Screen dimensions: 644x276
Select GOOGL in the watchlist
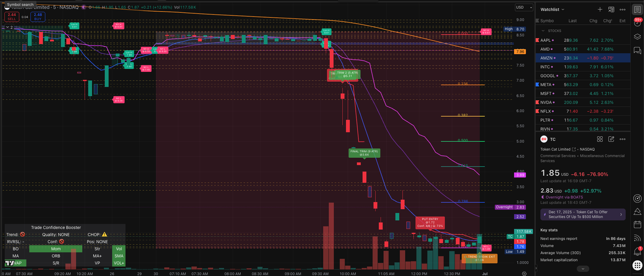click(583, 76)
